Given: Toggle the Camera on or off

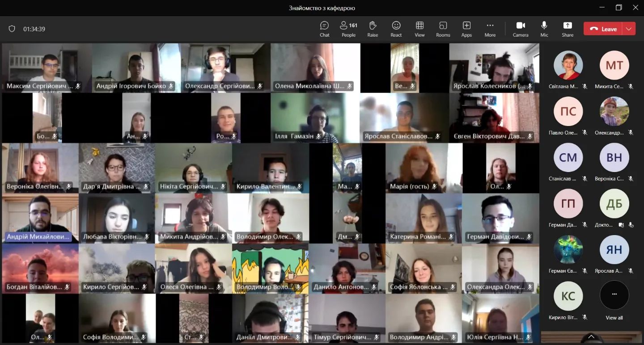Looking at the screenshot, I should click(521, 29).
